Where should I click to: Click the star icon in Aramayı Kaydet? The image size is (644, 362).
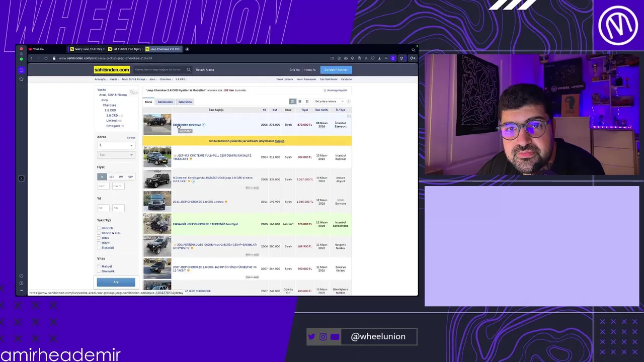click(325, 90)
